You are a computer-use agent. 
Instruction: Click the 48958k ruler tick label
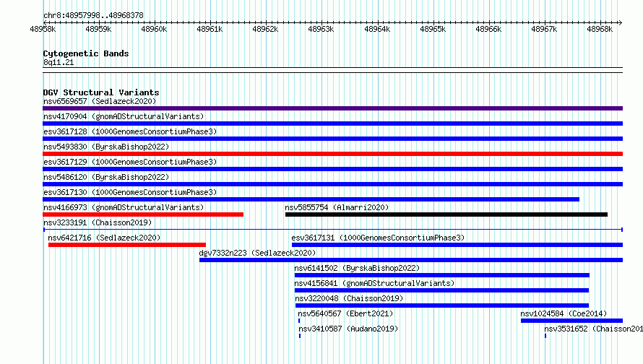43,29
